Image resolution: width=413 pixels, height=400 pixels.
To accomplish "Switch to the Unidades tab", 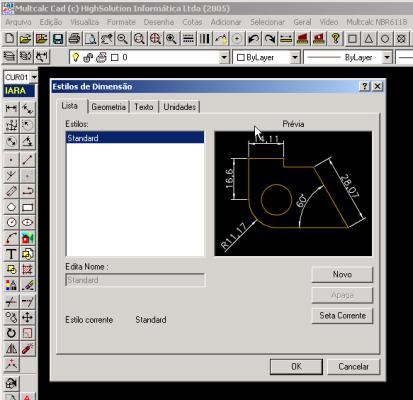I will coord(180,107).
